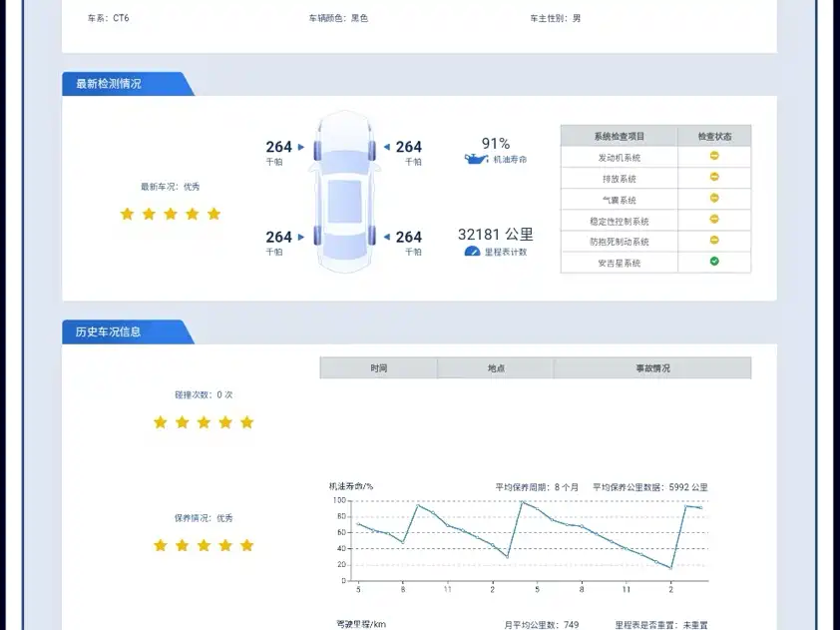Click the oil can icon beside 机油寿命
This screenshot has height=630, width=840.
(476, 159)
